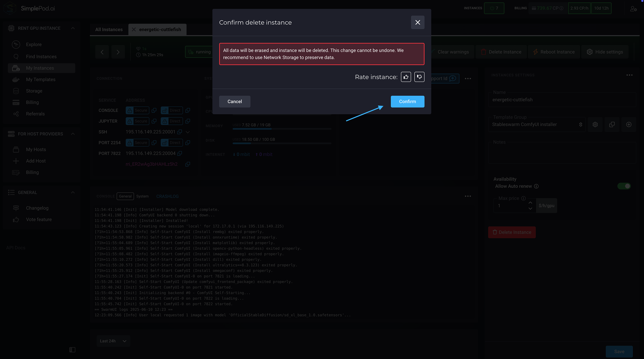Switch to the All Instances tab
The image size is (644, 359).
[109, 30]
